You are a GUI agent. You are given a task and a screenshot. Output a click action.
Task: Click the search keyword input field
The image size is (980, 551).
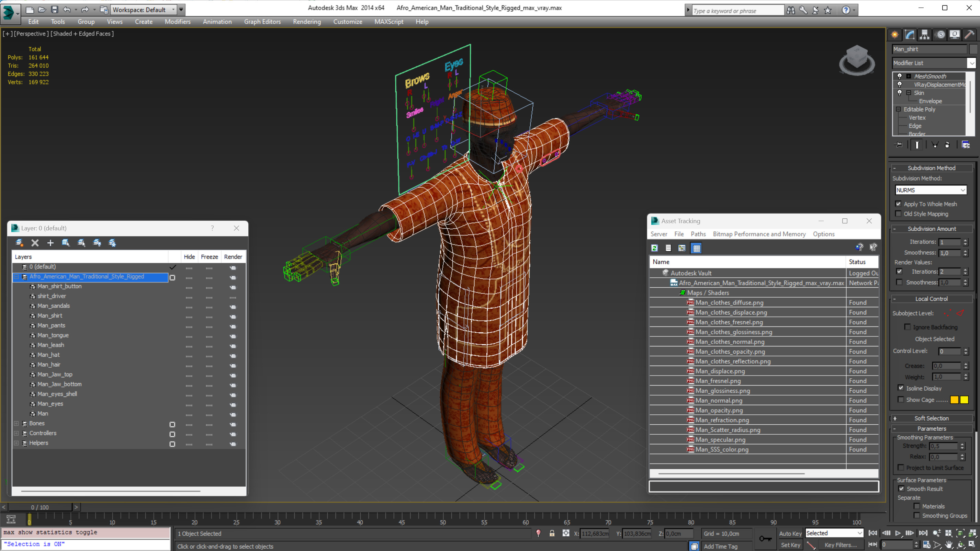[738, 11]
